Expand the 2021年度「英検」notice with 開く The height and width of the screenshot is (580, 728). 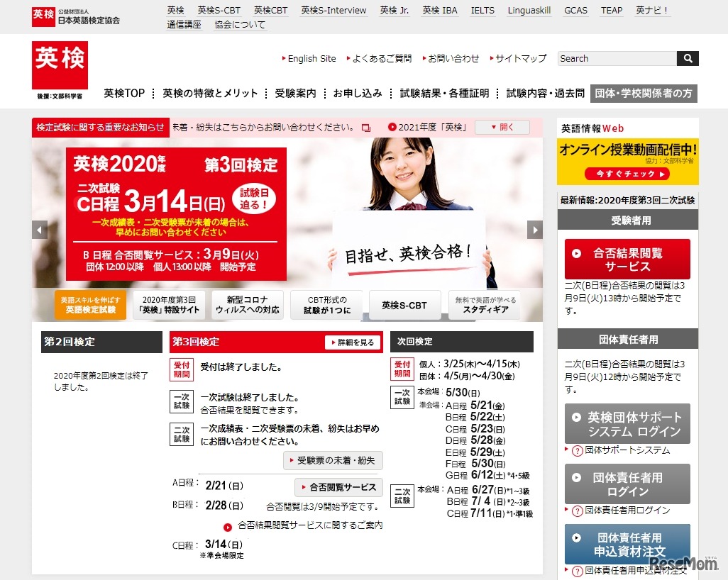[x=502, y=126]
